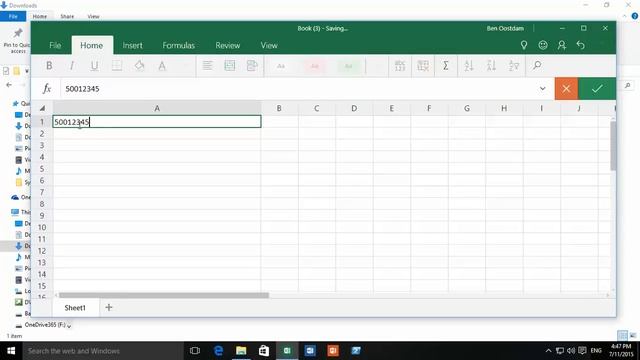Switch Explorer to details view icon

(622, 336)
